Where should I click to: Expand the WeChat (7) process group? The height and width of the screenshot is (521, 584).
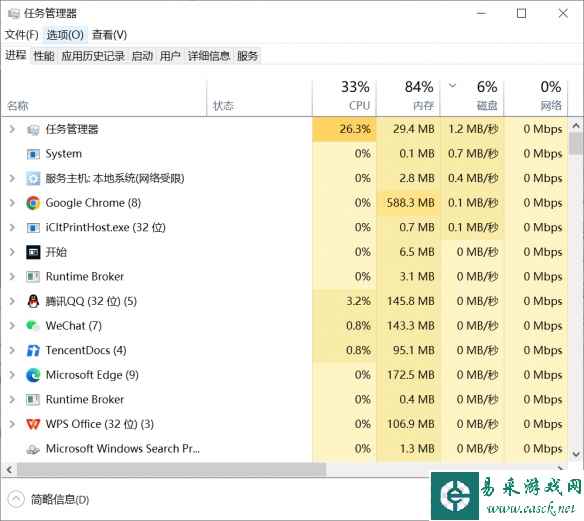(12, 326)
